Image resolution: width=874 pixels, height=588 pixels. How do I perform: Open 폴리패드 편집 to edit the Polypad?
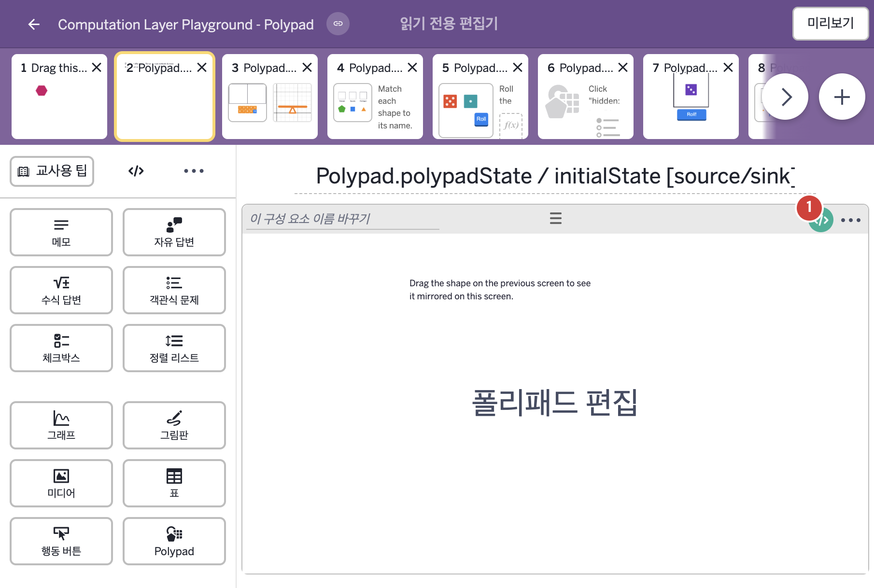(555, 403)
